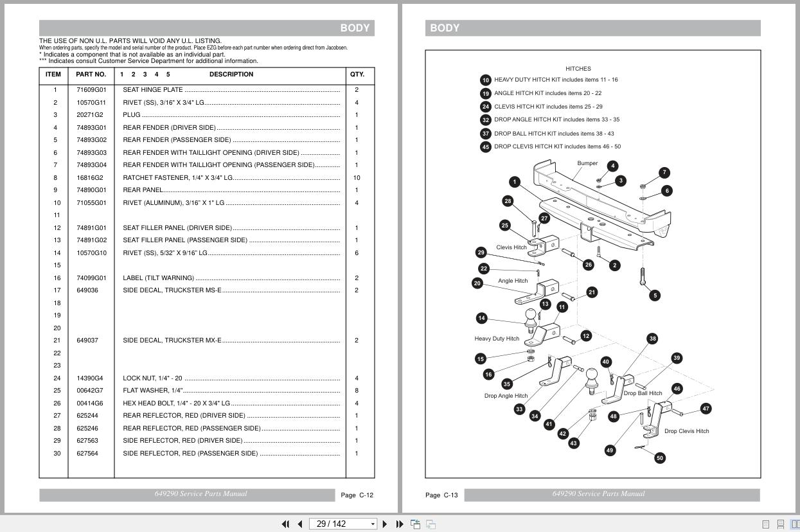Click part number 649036
Screen dimensions: 800x532
[x=87, y=290]
